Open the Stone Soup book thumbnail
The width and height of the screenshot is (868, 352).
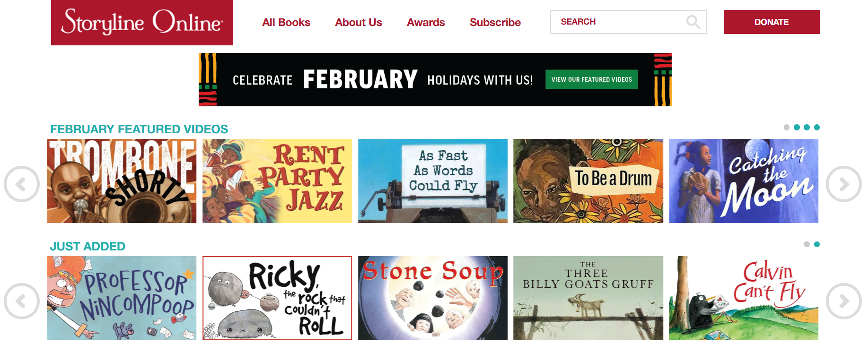pyautogui.click(x=432, y=298)
